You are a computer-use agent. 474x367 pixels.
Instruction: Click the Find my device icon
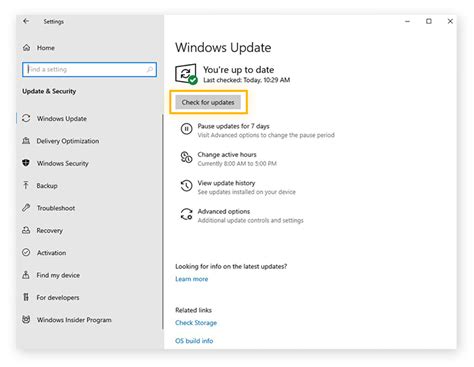click(x=26, y=275)
